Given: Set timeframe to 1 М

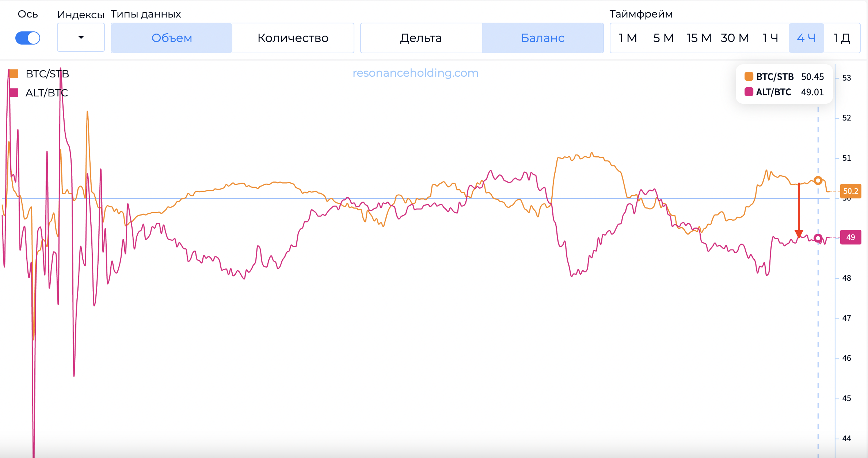Looking at the screenshot, I should pyautogui.click(x=628, y=38).
